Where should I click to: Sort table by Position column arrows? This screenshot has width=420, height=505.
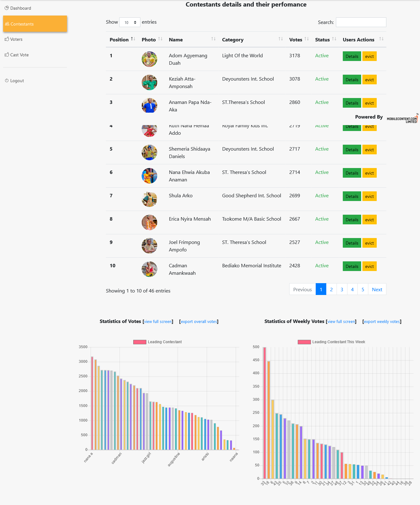[133, 39]
